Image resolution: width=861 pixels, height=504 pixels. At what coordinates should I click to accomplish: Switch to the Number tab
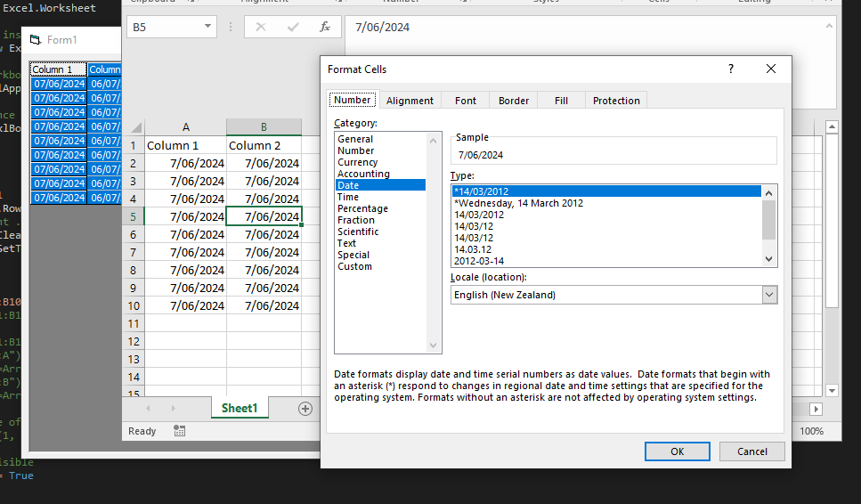click(x=352, y=100)
